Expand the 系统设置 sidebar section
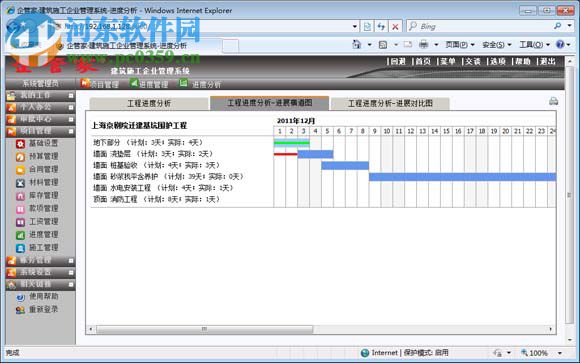Screen dimensions: 580x363 71,273
